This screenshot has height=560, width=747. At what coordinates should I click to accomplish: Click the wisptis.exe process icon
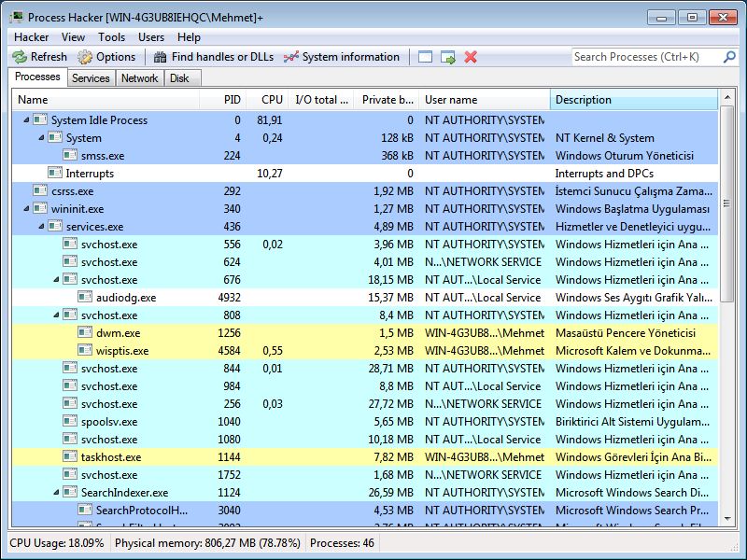pos(85,351)
